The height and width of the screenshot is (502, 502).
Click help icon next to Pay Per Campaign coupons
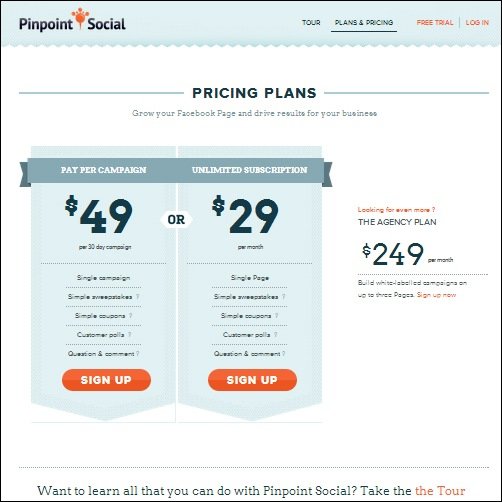tap(130, 316)
